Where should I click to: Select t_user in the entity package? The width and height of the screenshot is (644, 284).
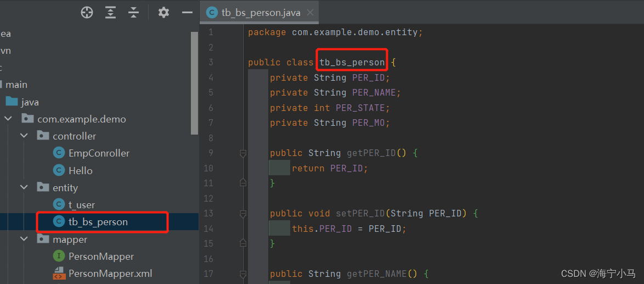point(82,205)
